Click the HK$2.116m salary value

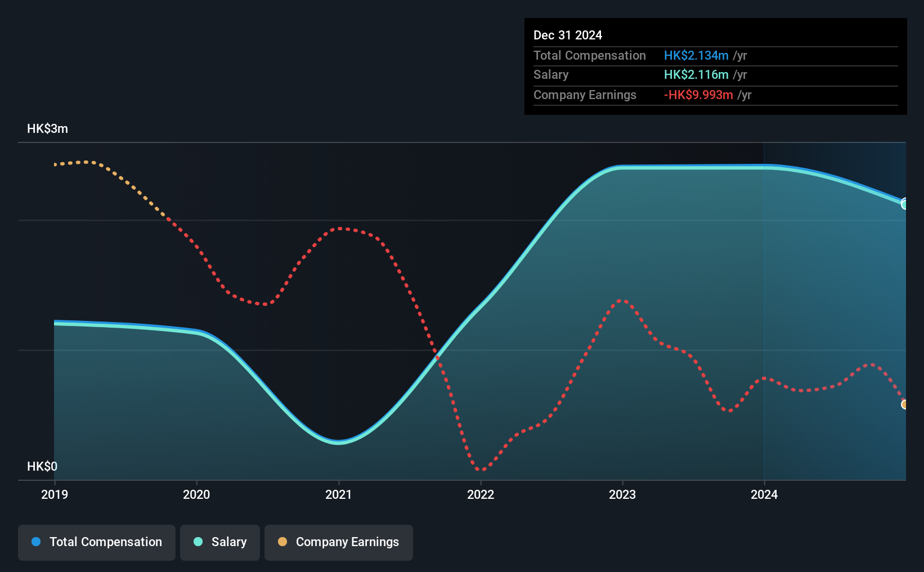click(696, 74)
